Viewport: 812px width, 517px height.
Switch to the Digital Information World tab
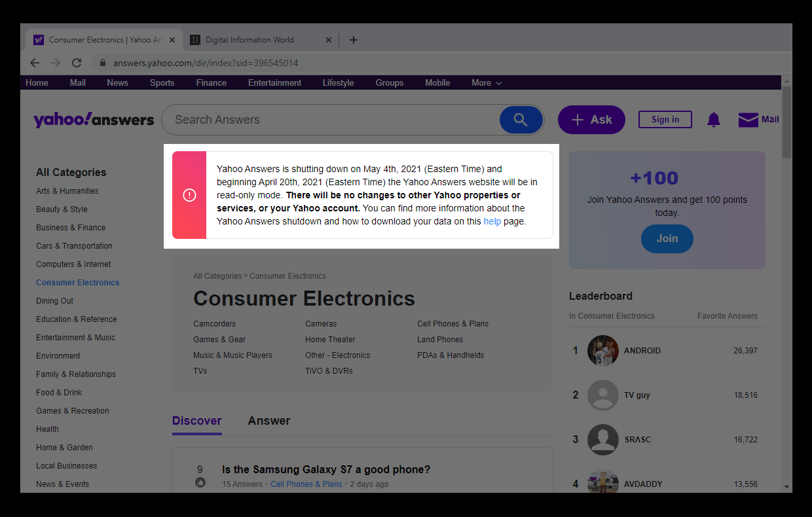pyautogui.click(x=252, y=40)
